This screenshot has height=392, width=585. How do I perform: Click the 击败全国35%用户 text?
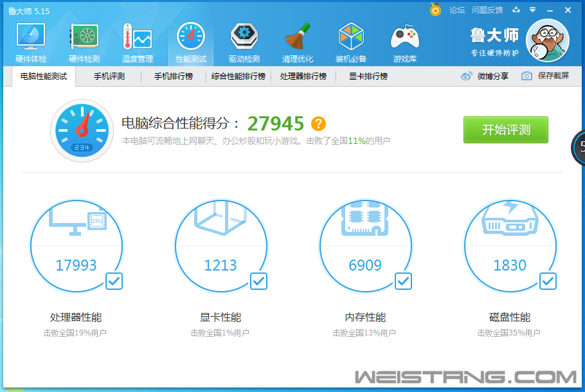pyautogui.click(x=509, y=333)
